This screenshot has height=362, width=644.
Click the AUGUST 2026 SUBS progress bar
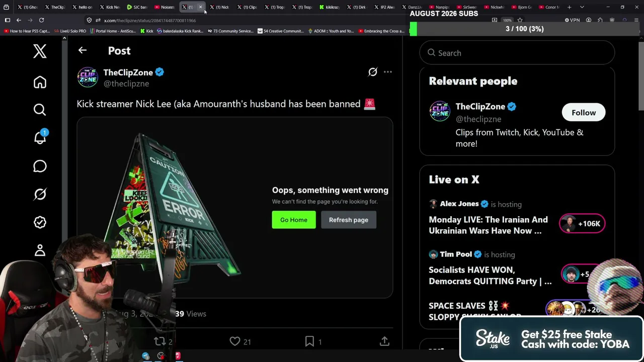tap(524, 29)
